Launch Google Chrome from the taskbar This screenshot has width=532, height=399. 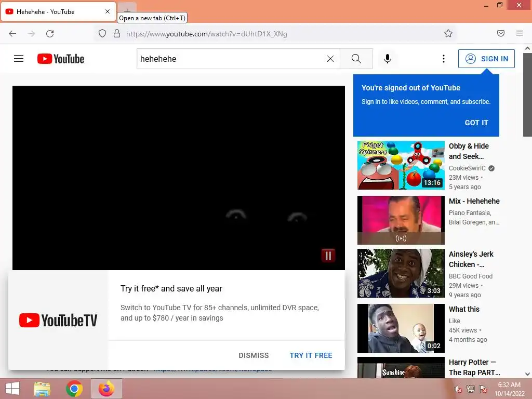(x=74, y=389)
